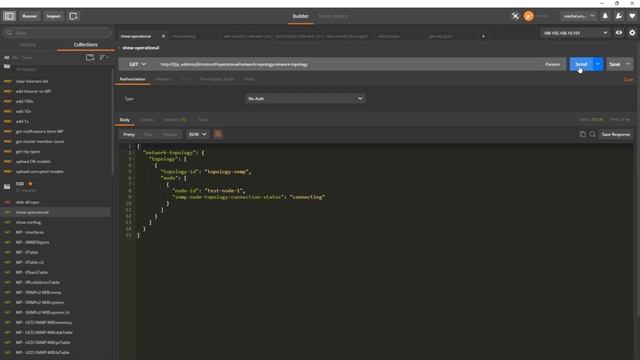Open the add 100x request

(56, 101)
